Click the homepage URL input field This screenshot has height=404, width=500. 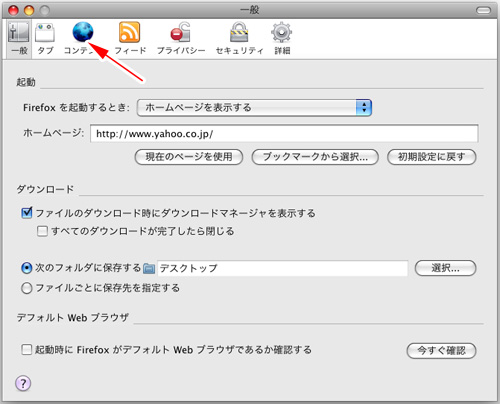pos(284,134)
